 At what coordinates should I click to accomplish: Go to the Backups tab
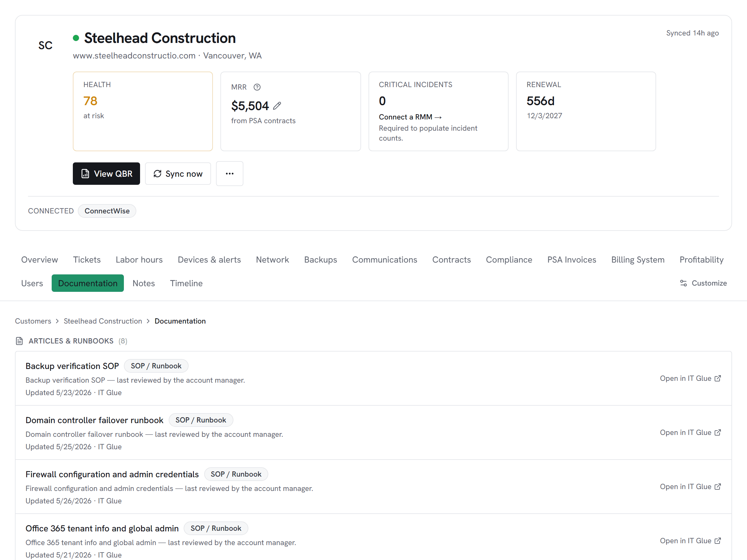[321, 259]
